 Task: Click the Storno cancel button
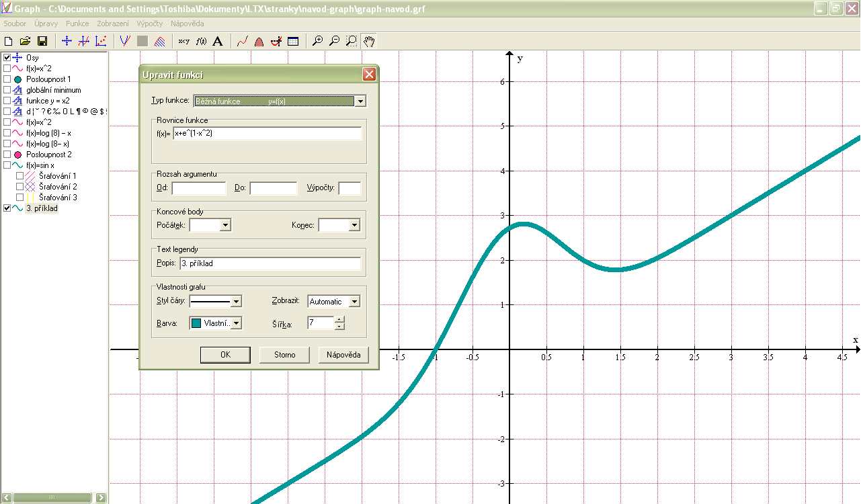point(284,355)
